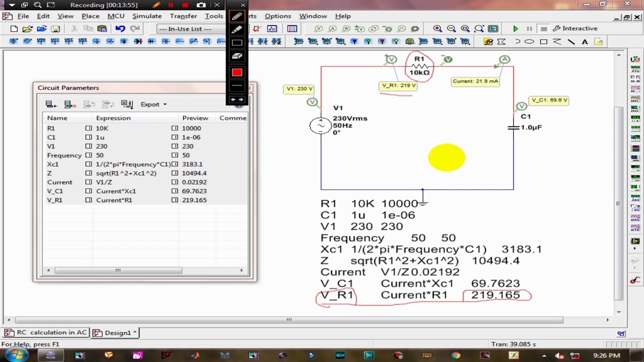Place a diode from component toolbar
The width and height of the screenshot is (644, 362).
point(138,41)
